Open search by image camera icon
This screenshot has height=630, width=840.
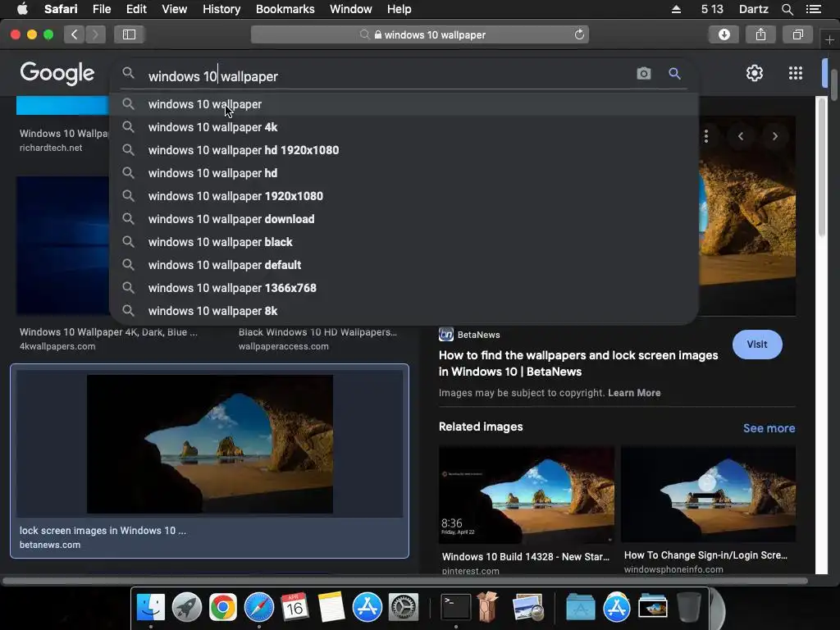click(x=643, y=73)
